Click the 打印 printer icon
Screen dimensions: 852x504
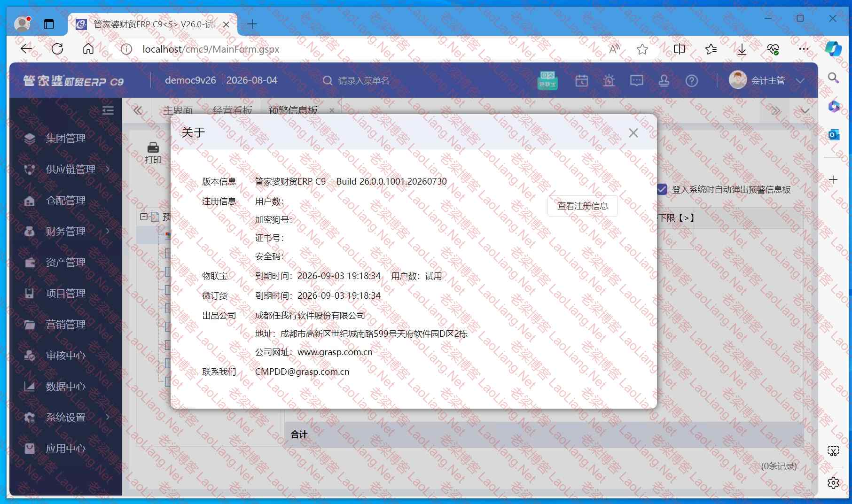pyautogui.click(x=153, y=147)
